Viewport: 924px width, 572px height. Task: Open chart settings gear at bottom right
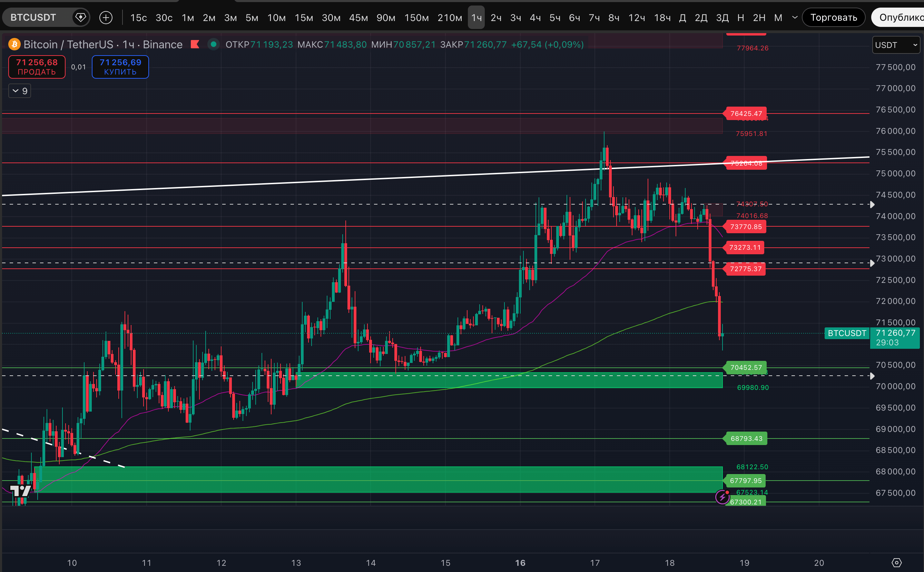pyautogui.click(x=896, y=563)
